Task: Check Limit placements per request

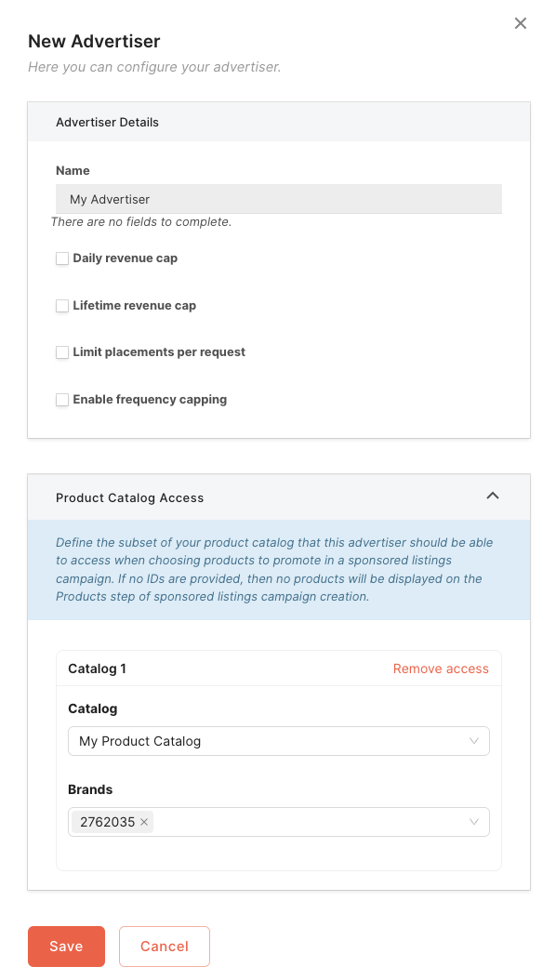Action: (x=62, y=352)
